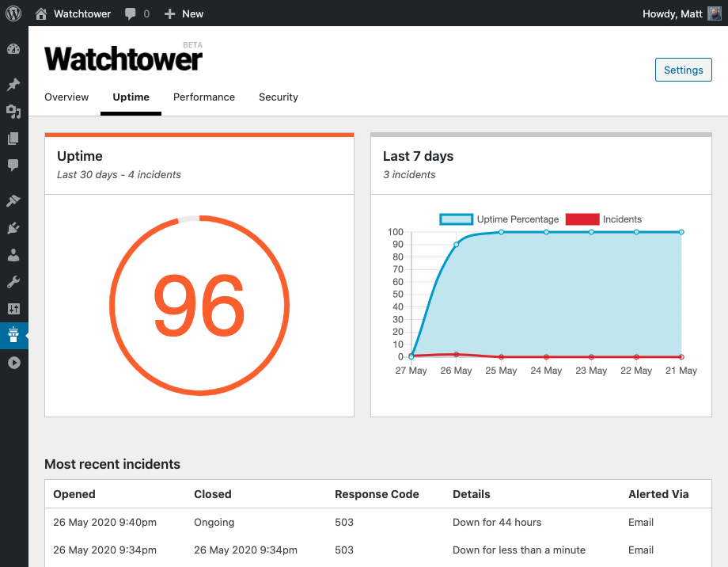Open Appearance via the paintbrush icon

pyautogui.click(x=13, y=201)
